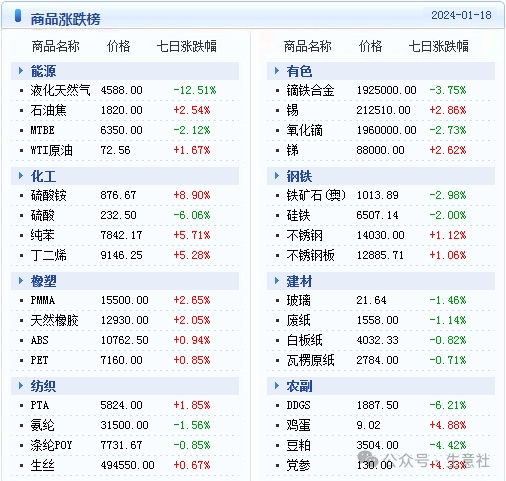Select ABS commodity name

[39, 340]
